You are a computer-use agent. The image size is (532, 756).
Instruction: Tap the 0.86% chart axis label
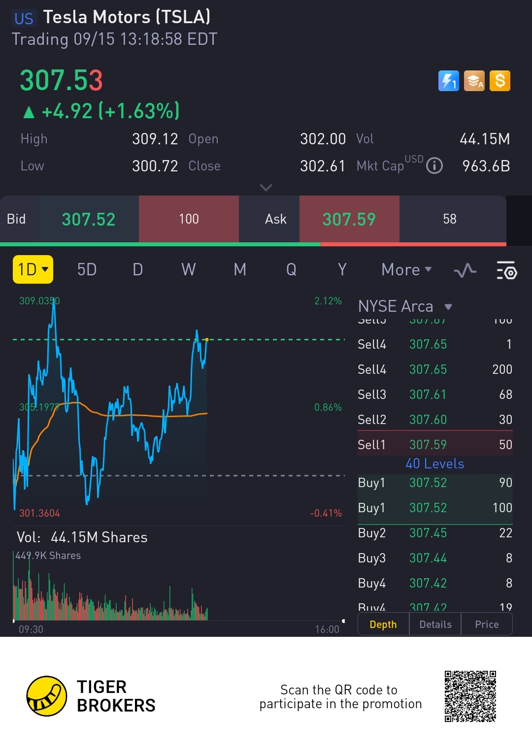pos(328,407)
